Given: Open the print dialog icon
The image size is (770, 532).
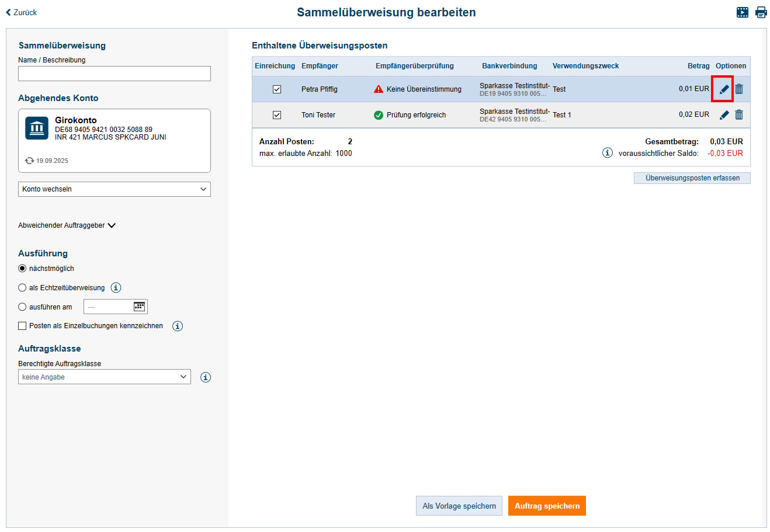Looking at the screenshot, I should pyautogui.click(x=761, y=12).
